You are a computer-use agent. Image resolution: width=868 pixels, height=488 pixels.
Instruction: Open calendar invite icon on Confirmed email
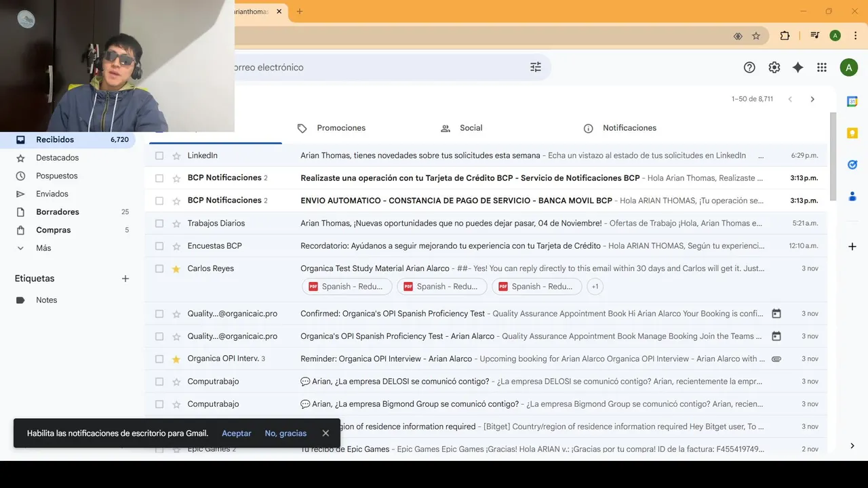(776, 314)
